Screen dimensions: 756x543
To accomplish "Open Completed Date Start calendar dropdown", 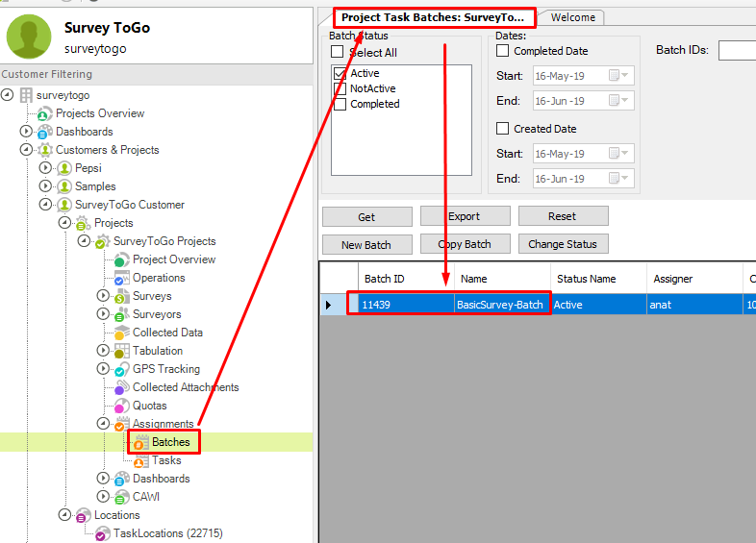I will click(x=618, y=75).
